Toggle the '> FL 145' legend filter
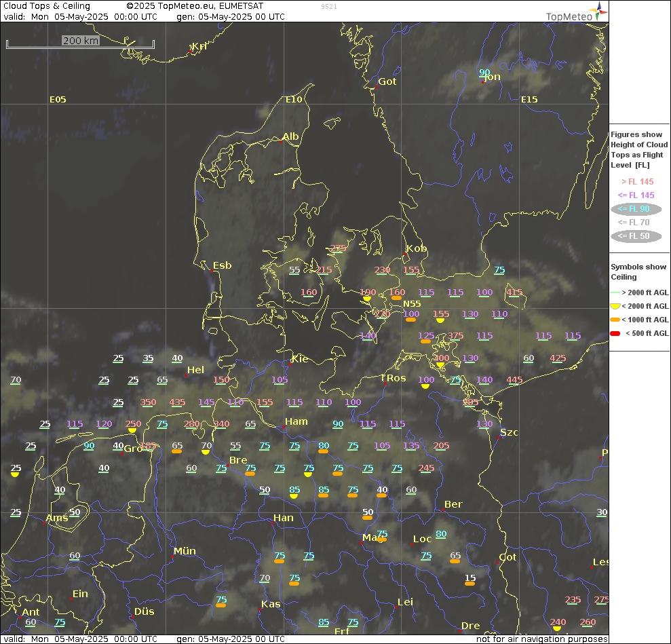The width and height of the screenshot is (671, 644). point(637,181)
